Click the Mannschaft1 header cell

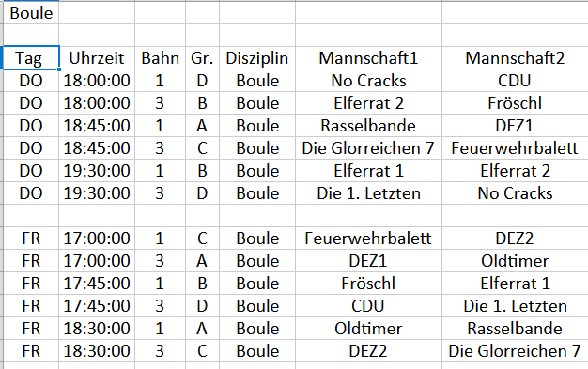click(x=368, y=58)
